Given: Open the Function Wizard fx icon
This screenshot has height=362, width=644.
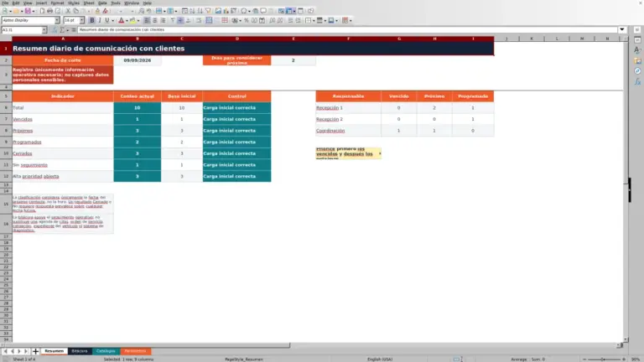Looking at the screenshot, I should point(55,30).
